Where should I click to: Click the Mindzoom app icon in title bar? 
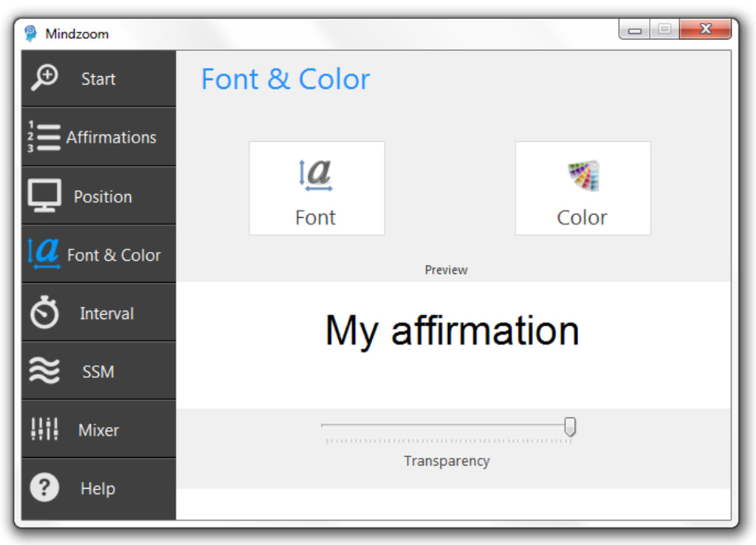point(31,33)
